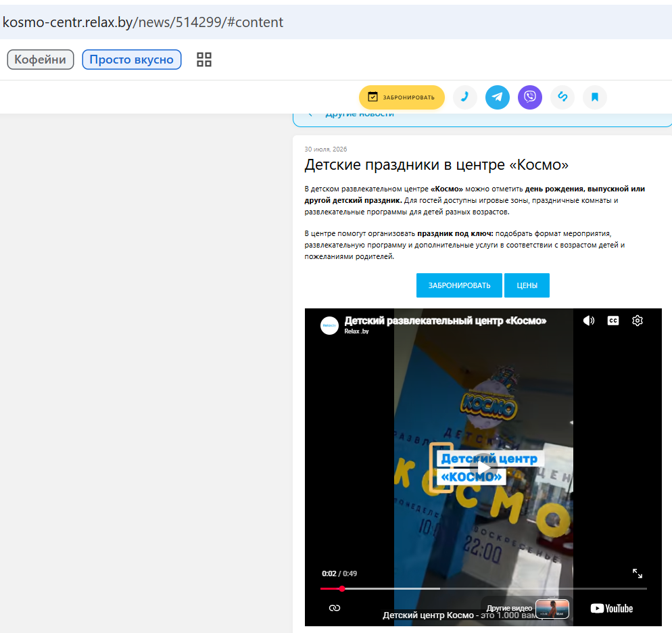Click the blue ЗАБРОНИРОВАТЬ button under article
Screen dimensions: 672x633
click(x=459, y=285)
